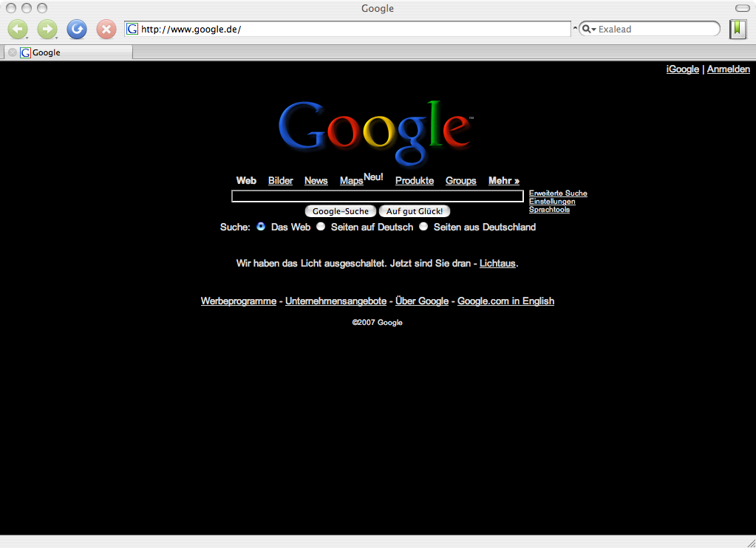Open the News search category
The image size is (756, 548).
point(316,181)
